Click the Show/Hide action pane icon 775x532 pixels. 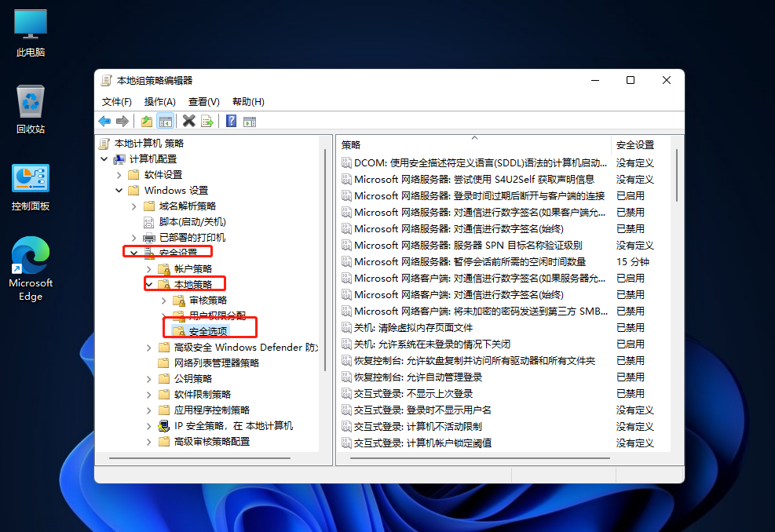(x=250, y=122)
